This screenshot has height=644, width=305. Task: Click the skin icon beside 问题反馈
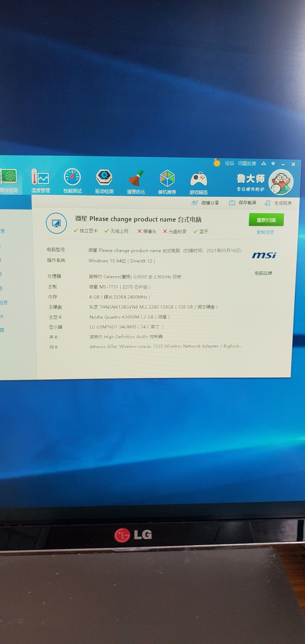[x=264, y=164]
